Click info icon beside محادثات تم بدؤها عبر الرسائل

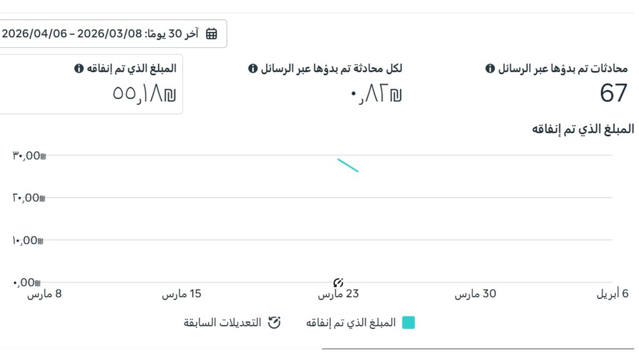coord(490,69)
